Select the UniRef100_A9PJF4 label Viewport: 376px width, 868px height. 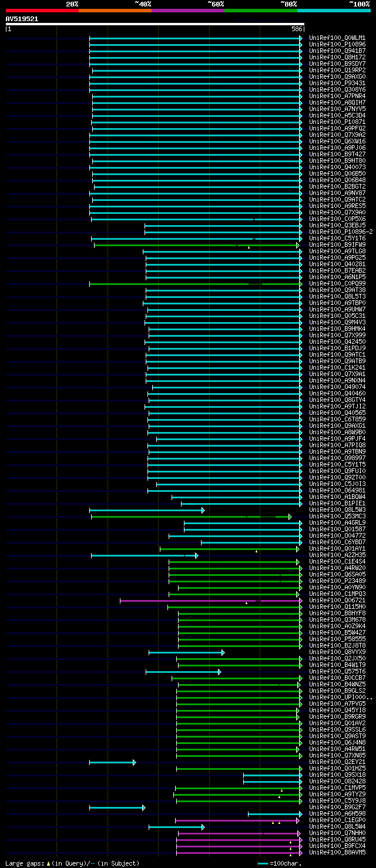tap(337, 439)
